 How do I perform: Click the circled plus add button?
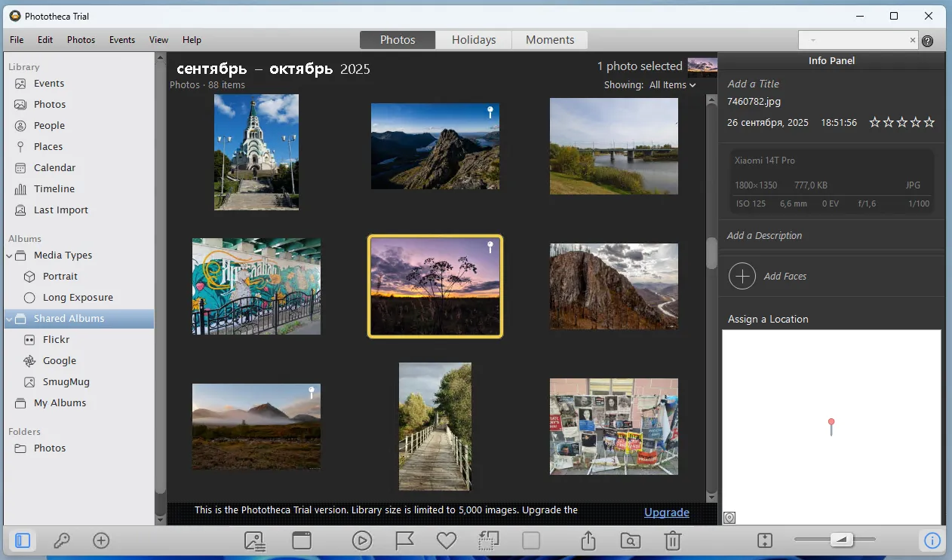(x=101, y=540)
